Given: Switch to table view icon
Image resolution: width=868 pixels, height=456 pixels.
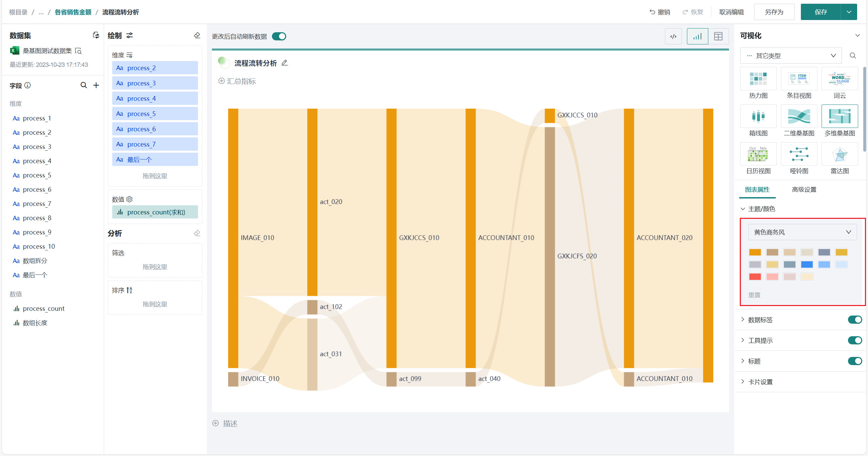Looking at the screenshot, I should pyautogui.click(x=718, y=36).
